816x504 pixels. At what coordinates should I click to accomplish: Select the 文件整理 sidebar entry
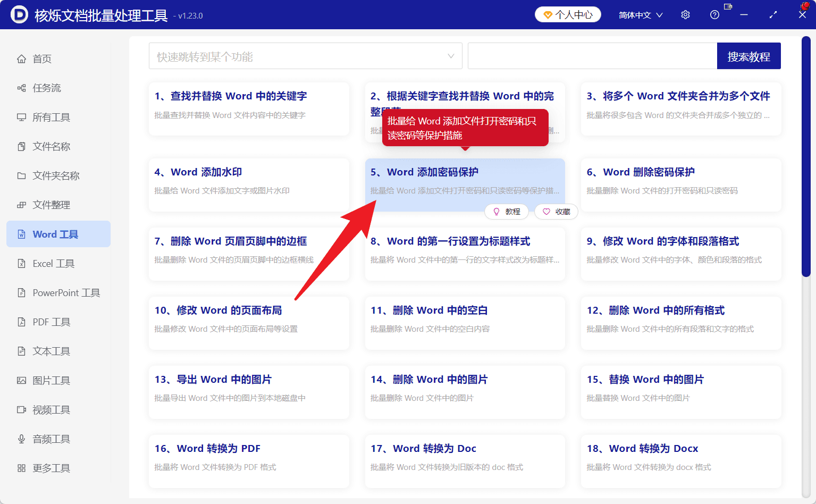[x=58, y=205]
